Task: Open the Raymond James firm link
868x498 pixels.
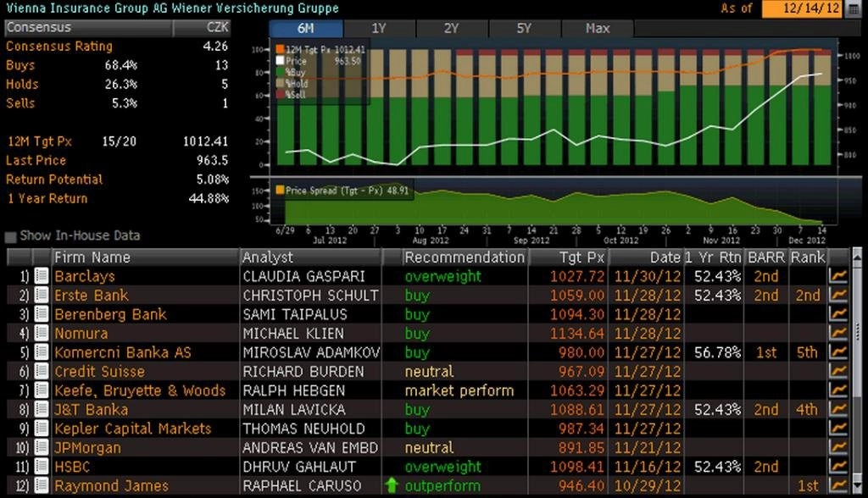Action: [111, 486]
